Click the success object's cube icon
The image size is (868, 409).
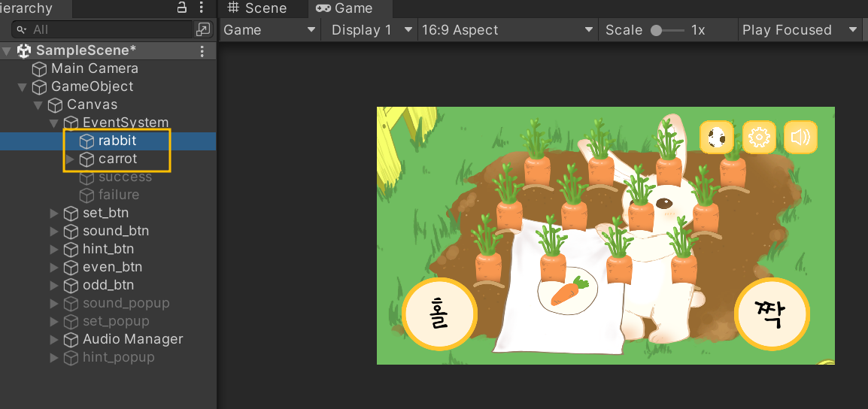click(x=87, y=177)
